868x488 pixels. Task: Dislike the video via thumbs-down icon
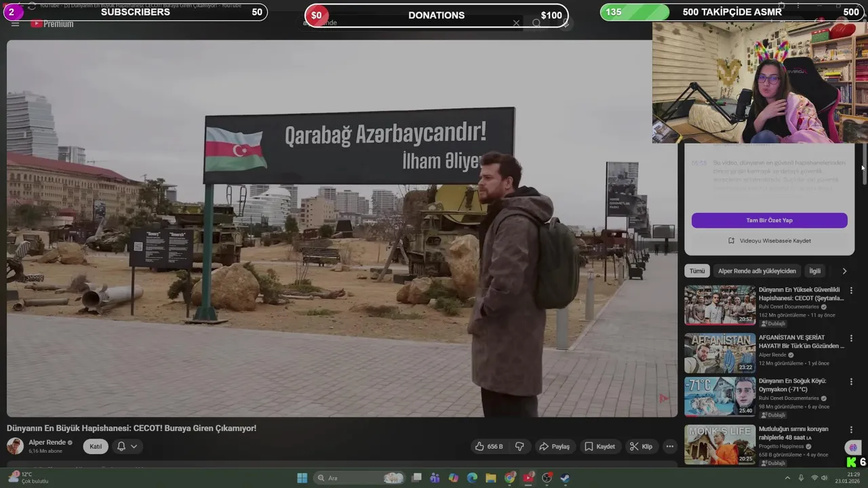coord(519,447)
